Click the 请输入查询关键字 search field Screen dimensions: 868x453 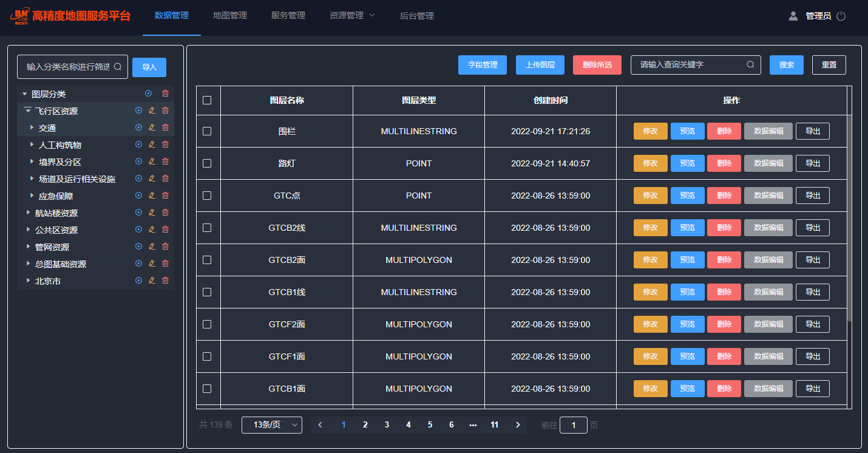[689, 65]
